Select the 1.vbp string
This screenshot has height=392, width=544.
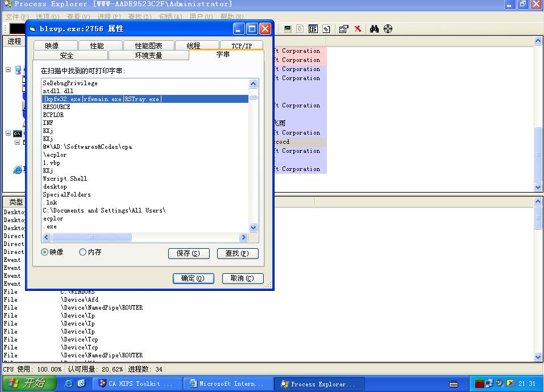[51, 162]
